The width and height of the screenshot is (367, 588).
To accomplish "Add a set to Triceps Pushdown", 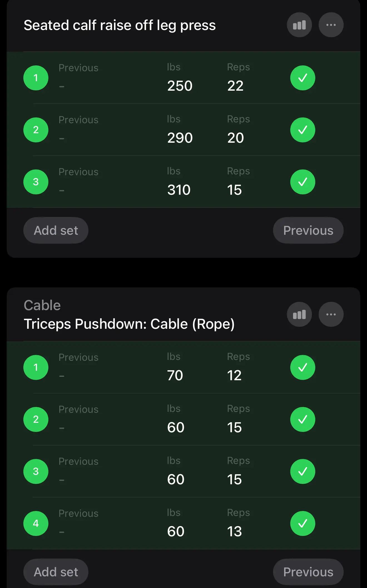I will coord(56,572).
